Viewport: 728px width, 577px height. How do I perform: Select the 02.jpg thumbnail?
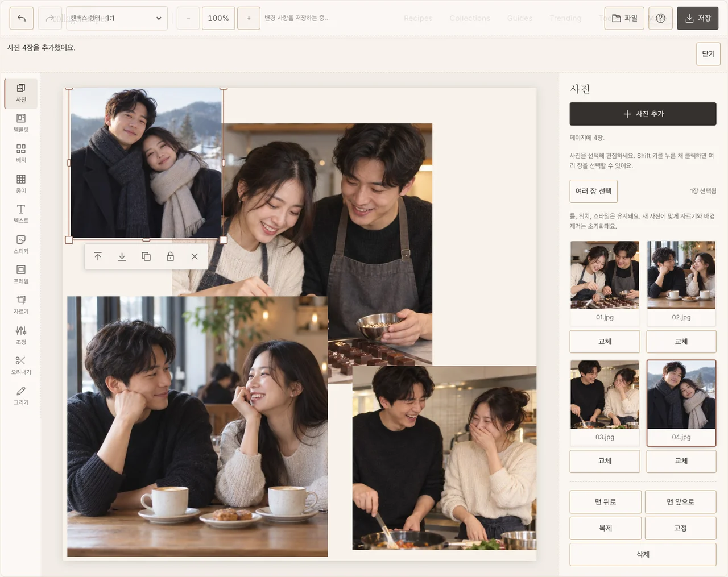click(681, 283)
